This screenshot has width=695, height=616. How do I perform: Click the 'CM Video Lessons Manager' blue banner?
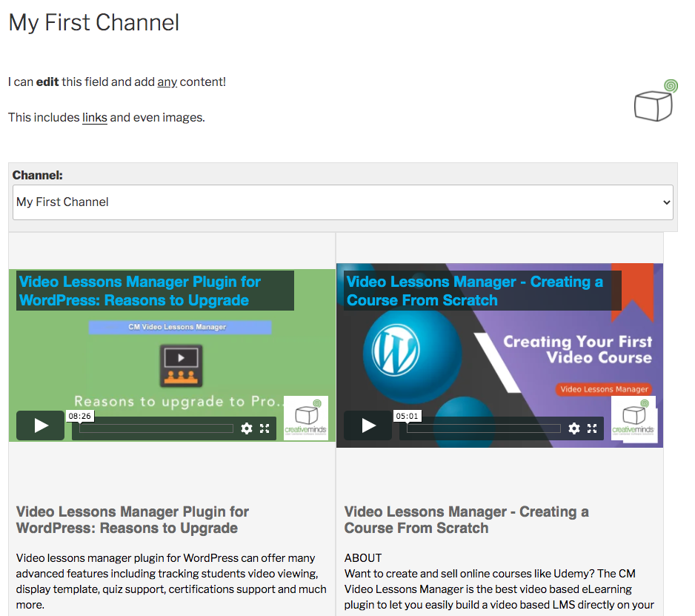[180, 328]
